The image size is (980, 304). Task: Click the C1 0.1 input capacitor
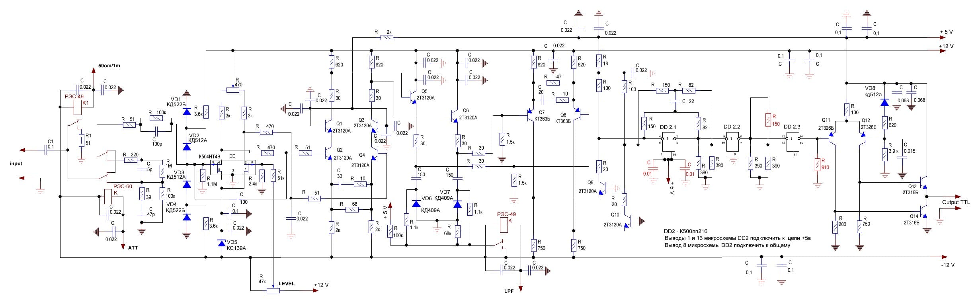coord(47,150)
